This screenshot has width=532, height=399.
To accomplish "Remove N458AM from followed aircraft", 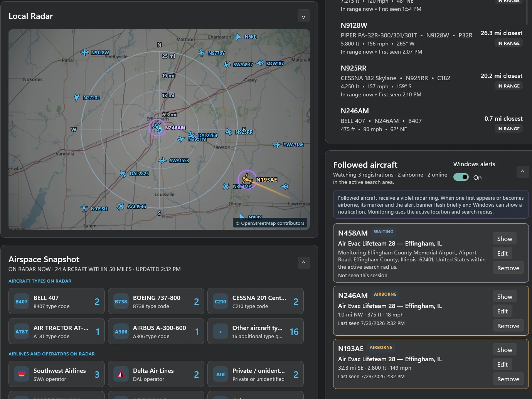I will point(508,268).
